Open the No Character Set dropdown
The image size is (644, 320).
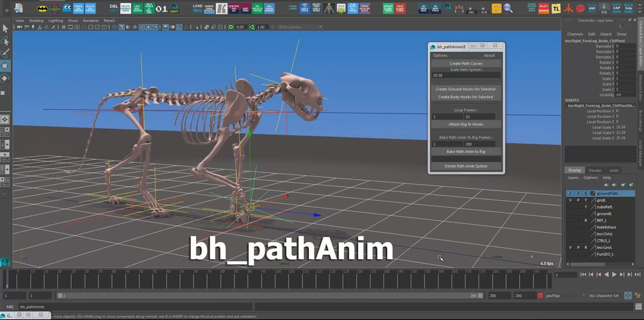[606, 296]
